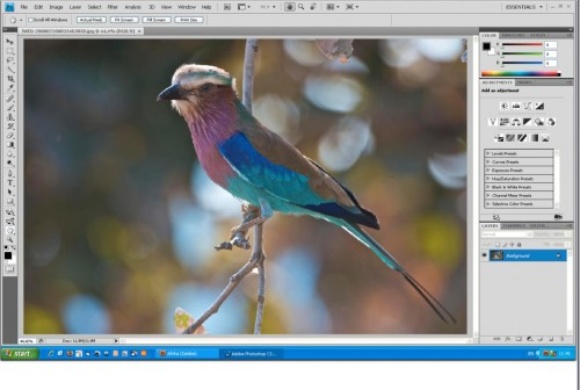Select the Eraser tool
This screenshot has width=580, height=390.
pos(10,135)
